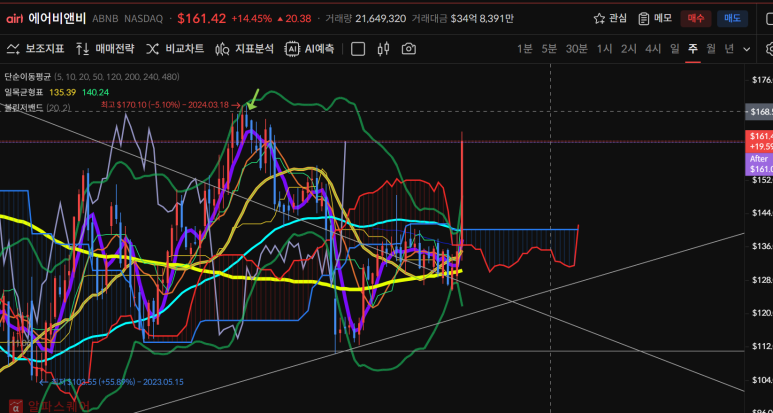
Task: Toggle the square layout box icon
Action: tap(358, 49)
